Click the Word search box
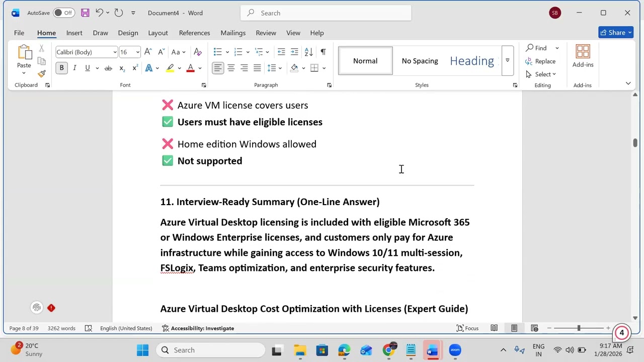The image size is (644, 362). 326,13
